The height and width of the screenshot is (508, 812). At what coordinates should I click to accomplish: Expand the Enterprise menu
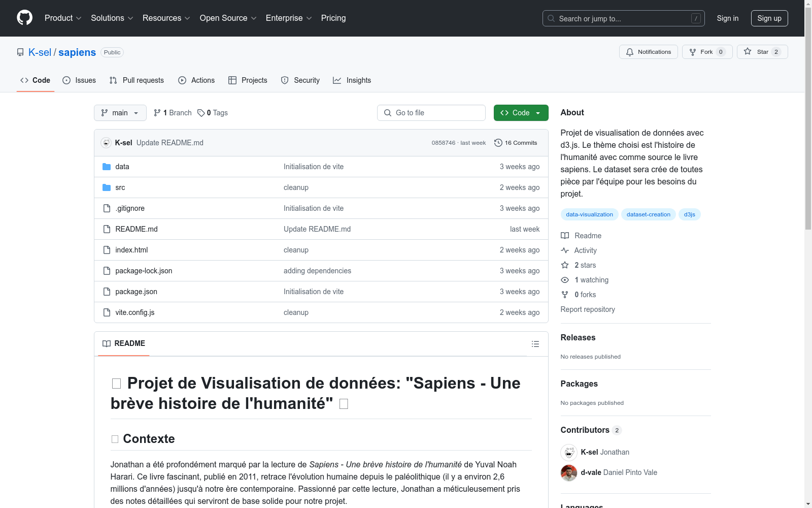(289, 18)
